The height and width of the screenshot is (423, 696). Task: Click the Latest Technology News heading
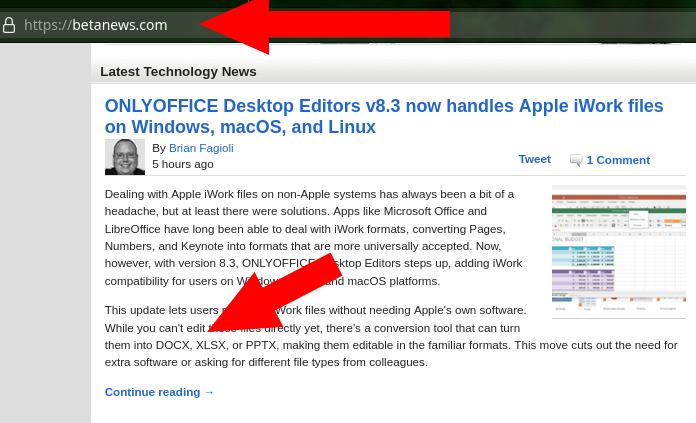[178, 71]
